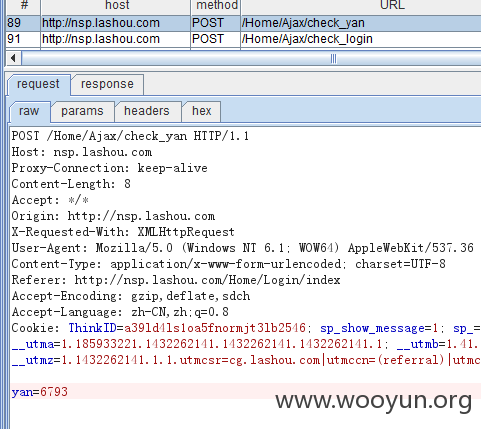This screenshot has height=429, width=481.
Task: Click the Proxy-Connection: keep-alive line
Action: (109, 168)
